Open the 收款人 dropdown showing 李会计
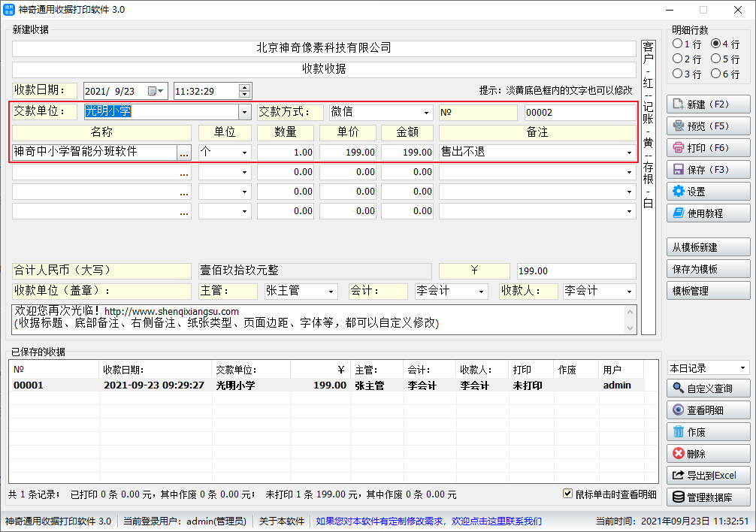Image resolution: width=756 pixels, height=532 pixels. tap(629, 292)
